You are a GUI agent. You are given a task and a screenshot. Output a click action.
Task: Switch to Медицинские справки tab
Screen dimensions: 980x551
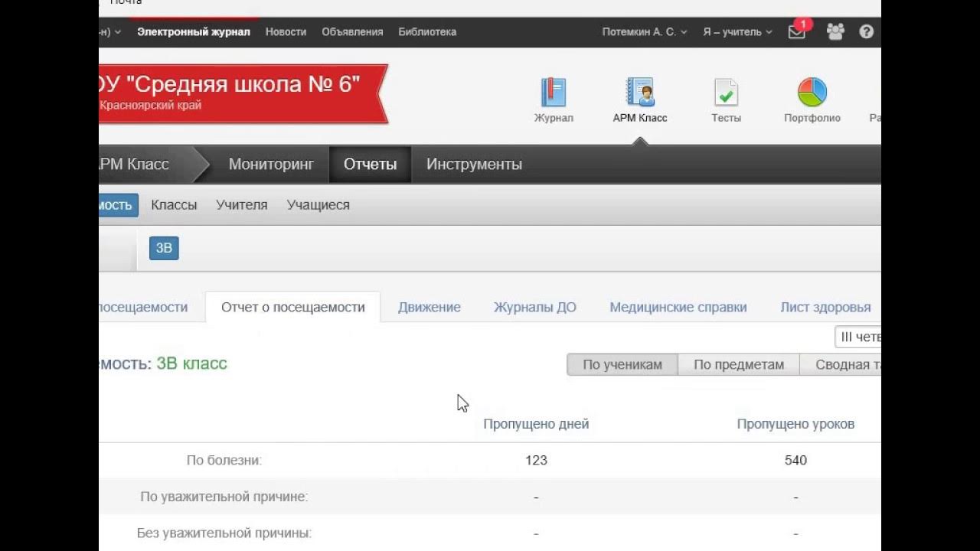pos(678,308)
